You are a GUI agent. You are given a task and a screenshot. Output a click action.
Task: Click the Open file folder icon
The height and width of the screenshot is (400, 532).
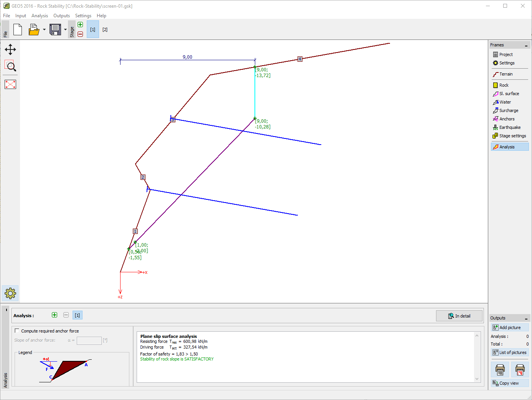(x=34, y=30)
